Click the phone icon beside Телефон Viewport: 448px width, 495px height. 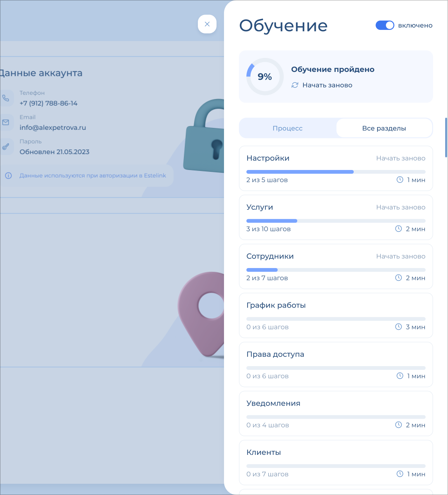pos(6,98)
